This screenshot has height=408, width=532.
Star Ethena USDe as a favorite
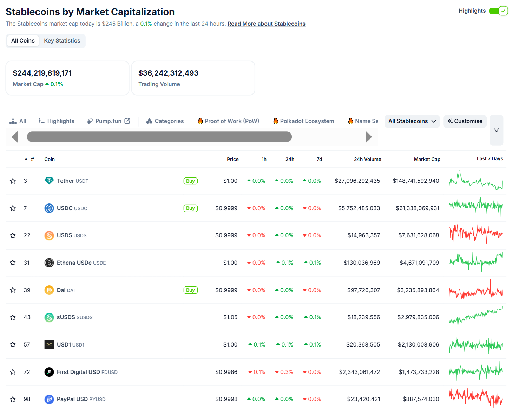13,263
